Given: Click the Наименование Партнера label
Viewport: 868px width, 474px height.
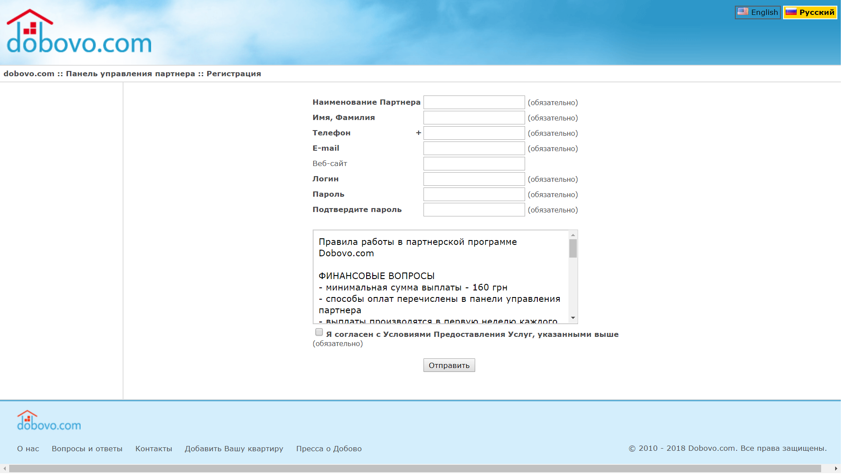Looking at the screenshot, I should pos(367,103).
